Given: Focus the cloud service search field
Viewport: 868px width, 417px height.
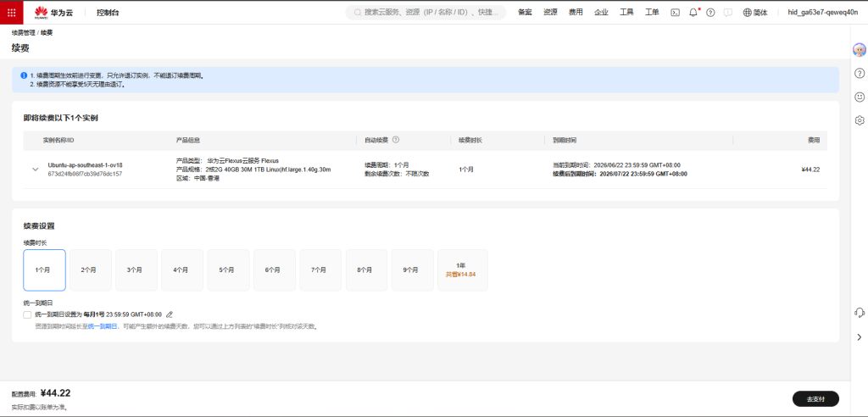Looking at the screenshot, I should click(x=426, y=12).
